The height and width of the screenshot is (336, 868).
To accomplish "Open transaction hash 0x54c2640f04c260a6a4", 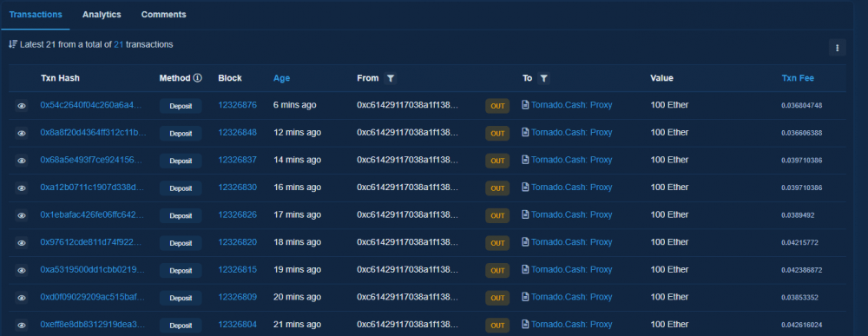I will pos(91,104).
